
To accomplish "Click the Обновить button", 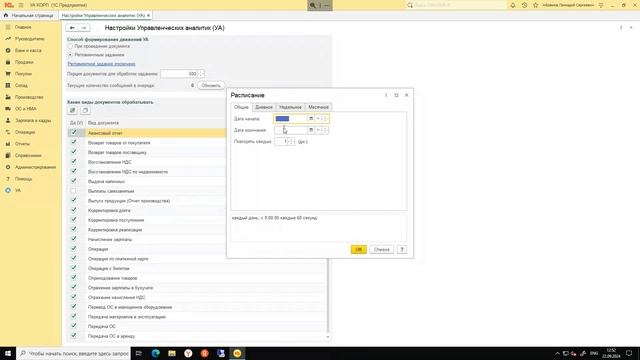I will point(211,86).
